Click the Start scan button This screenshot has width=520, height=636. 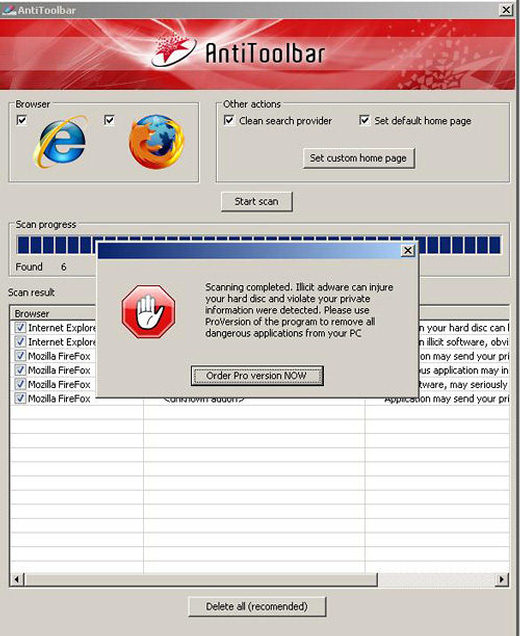pyautogui.click(x=256, y=202)
